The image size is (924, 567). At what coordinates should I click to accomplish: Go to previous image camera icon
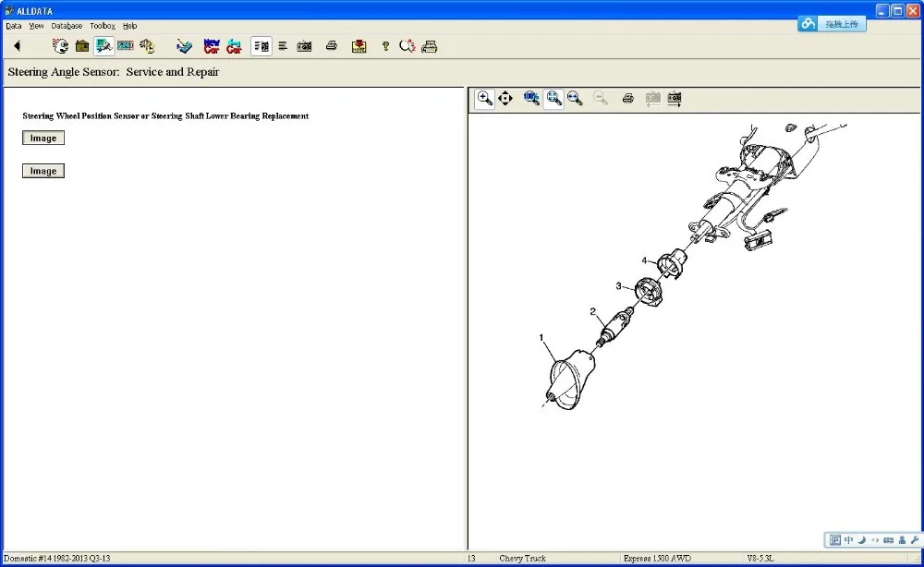[x=653, y=98]
